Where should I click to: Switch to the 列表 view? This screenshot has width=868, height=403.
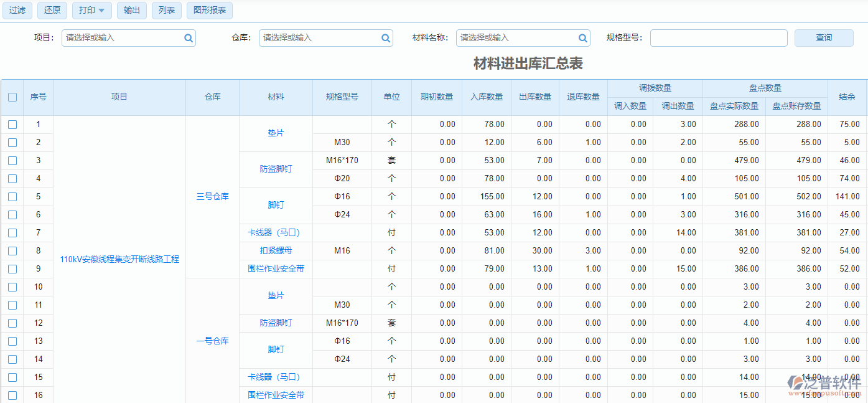pos(166,10)
